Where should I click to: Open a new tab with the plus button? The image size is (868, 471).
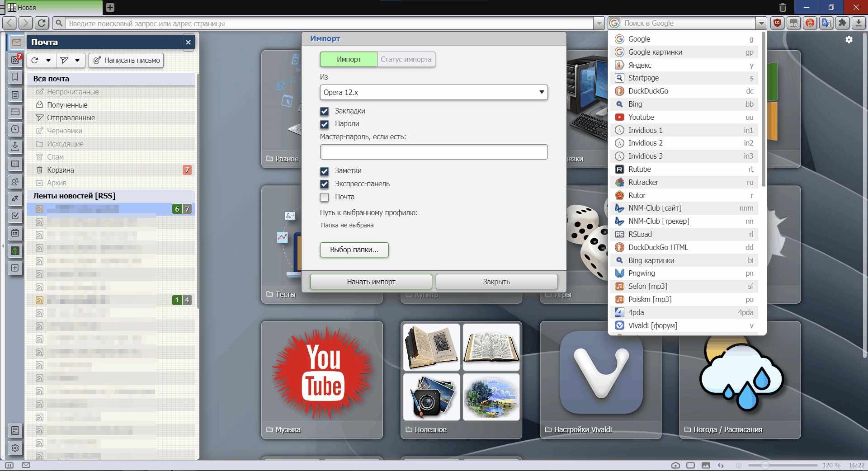[110, 7]
